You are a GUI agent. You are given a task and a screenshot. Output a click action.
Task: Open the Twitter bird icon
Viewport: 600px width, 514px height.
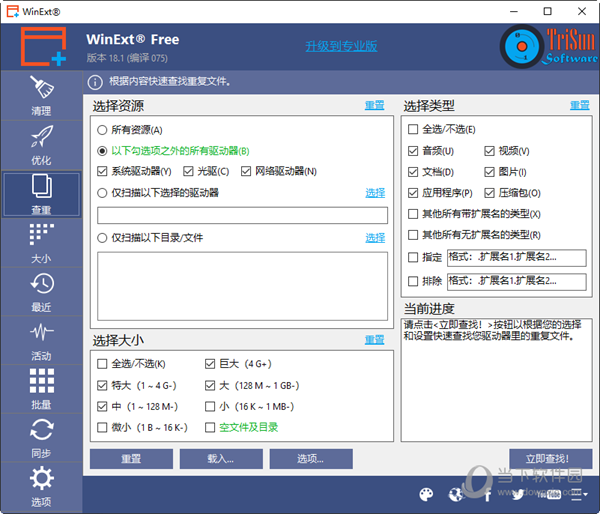click(x=518, y=494)
